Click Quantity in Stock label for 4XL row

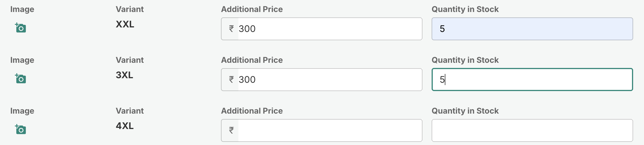click(x=465, y=111)
